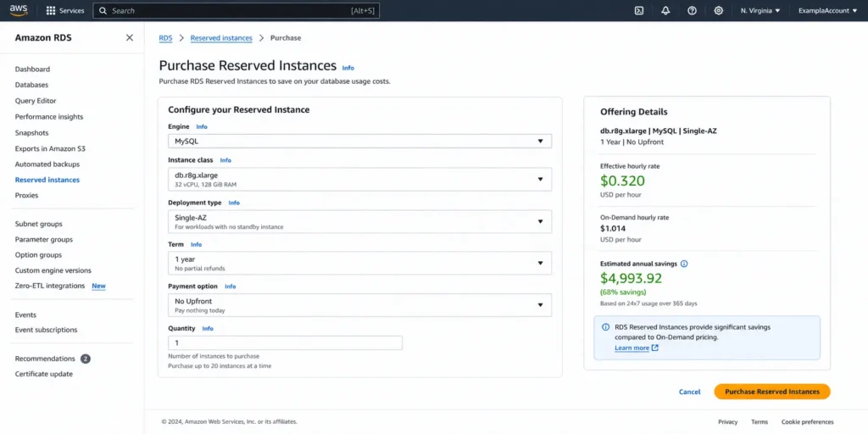Go to Dashboard in the sidebar
868x434 pixels.
coord(32,70)
